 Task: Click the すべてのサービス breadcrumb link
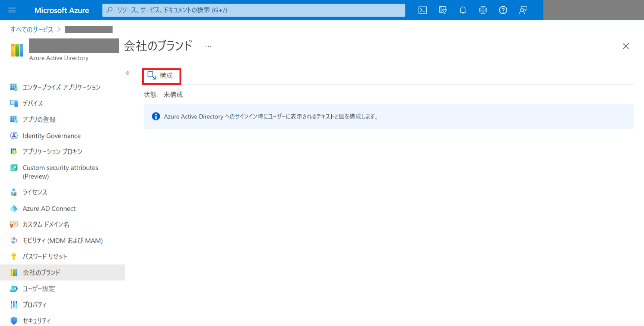[32, 30]
